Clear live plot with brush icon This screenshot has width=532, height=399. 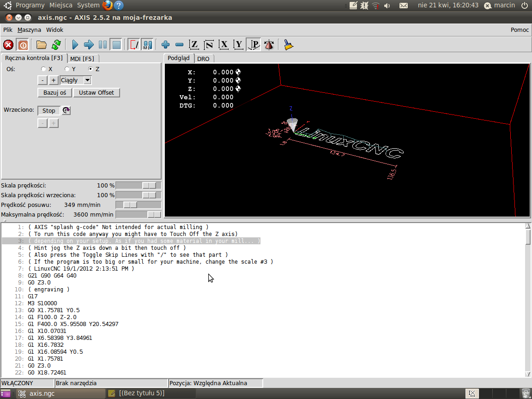[288, 45]
